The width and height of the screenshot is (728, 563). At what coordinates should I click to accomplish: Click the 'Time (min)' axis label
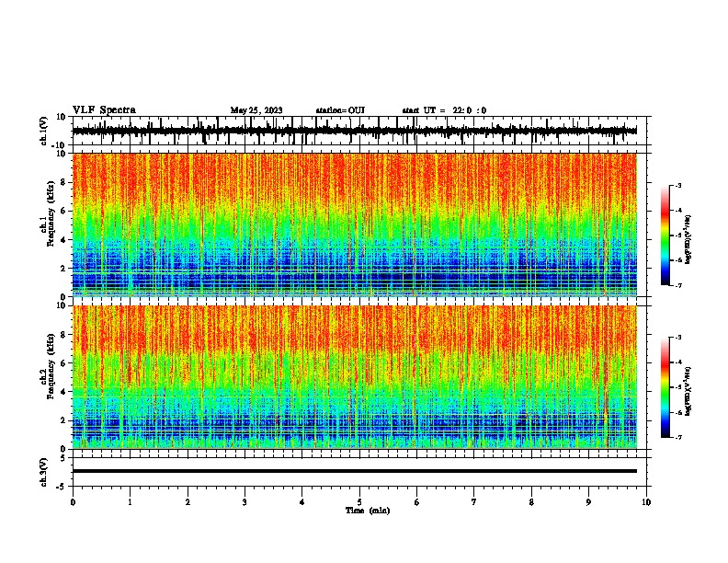pos(368,511)
